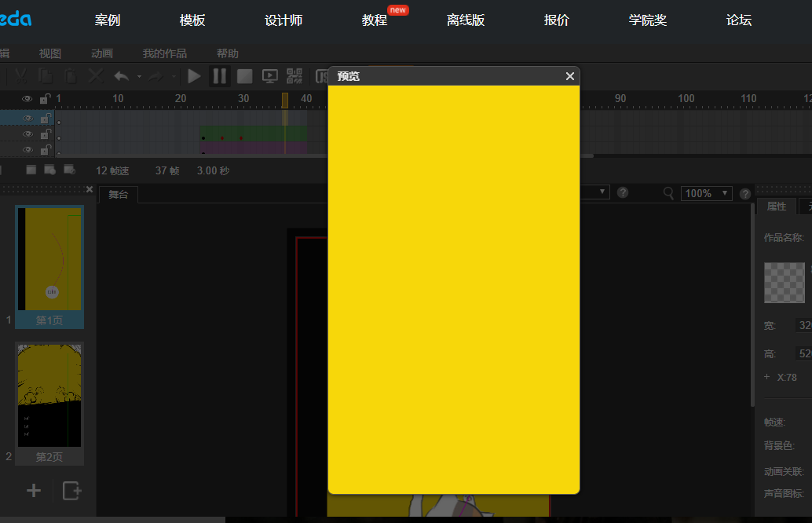Open the 学院奖 navigation link

pyautogui.click(x=648, y=20)
